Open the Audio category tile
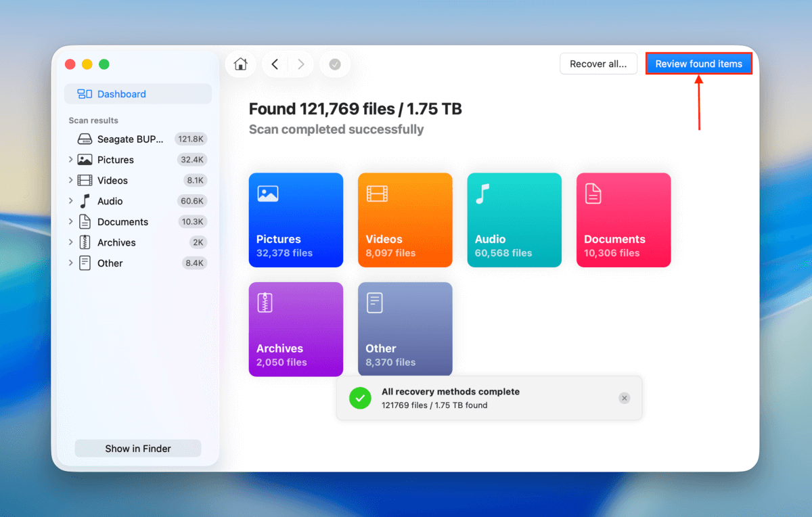The height and width of the screenshot is (517, 812). click(x=514, y=220)
